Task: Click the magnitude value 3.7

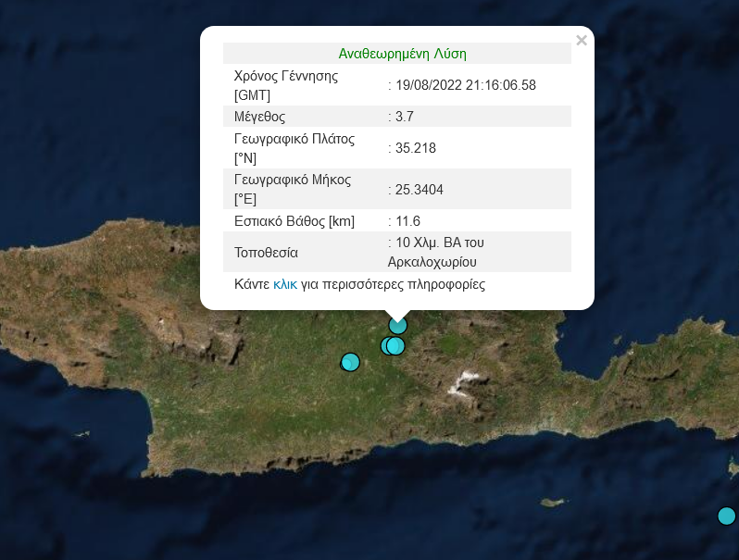Action: coord(407,117)
